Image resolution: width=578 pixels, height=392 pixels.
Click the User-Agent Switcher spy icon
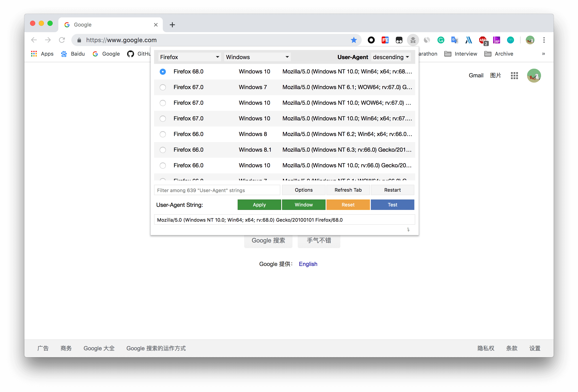coord(413,40)
